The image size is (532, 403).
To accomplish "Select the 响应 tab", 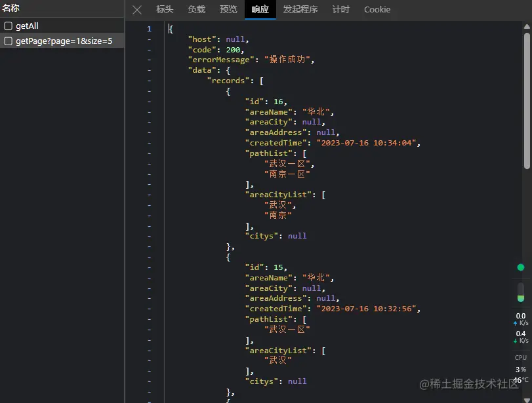I will click(260, 9).
